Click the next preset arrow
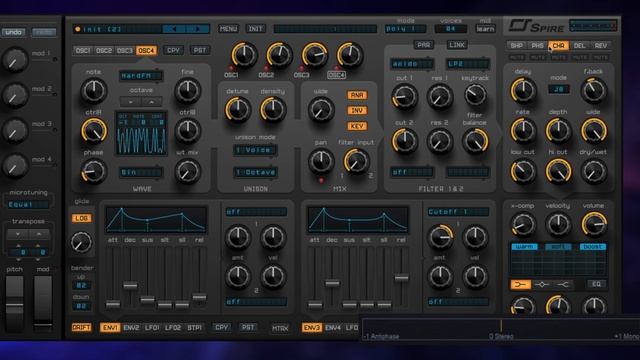This screenshot has width=640, height=360. click(198, 29)
